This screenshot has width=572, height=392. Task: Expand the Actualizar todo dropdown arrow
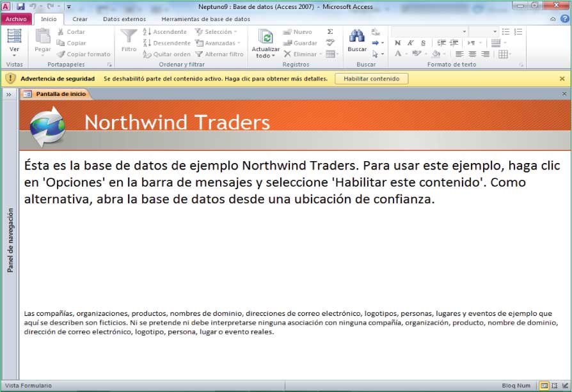[273, 56]
